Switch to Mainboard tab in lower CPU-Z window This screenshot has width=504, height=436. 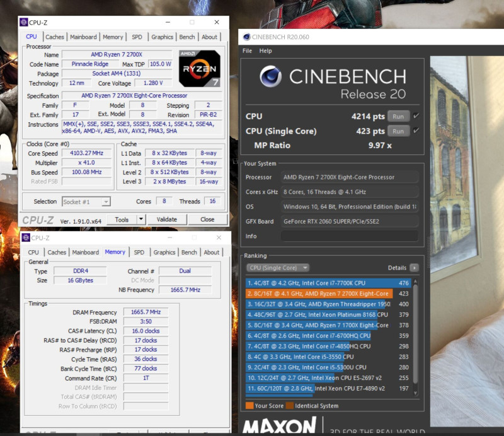point(86,253)
